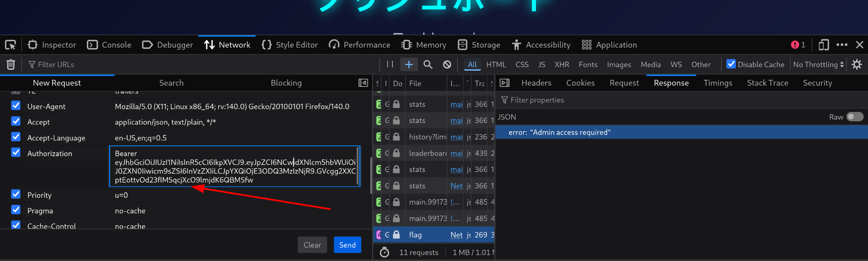Filter requests by WS
The height and width of the screenshot is (261, 868).
pos(676,64)
